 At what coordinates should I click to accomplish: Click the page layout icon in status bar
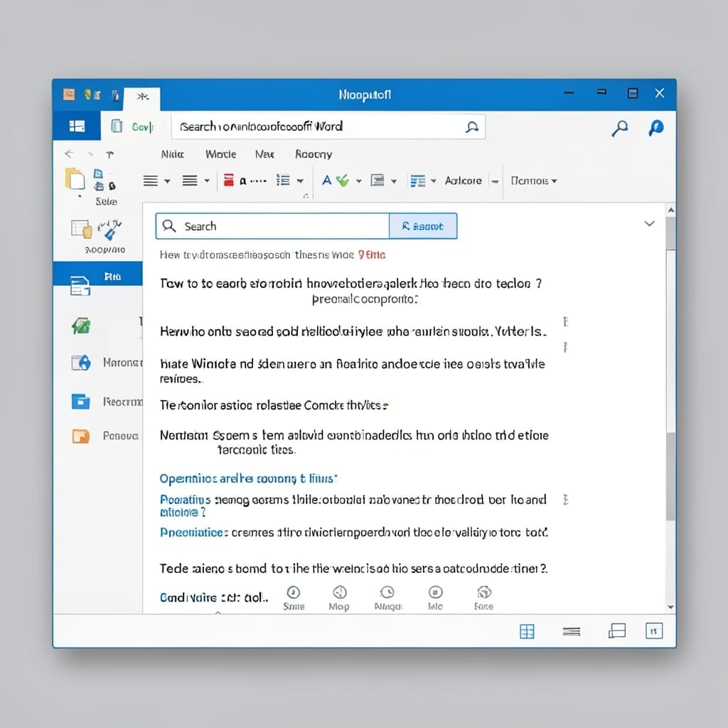click(x=617, y=631)
